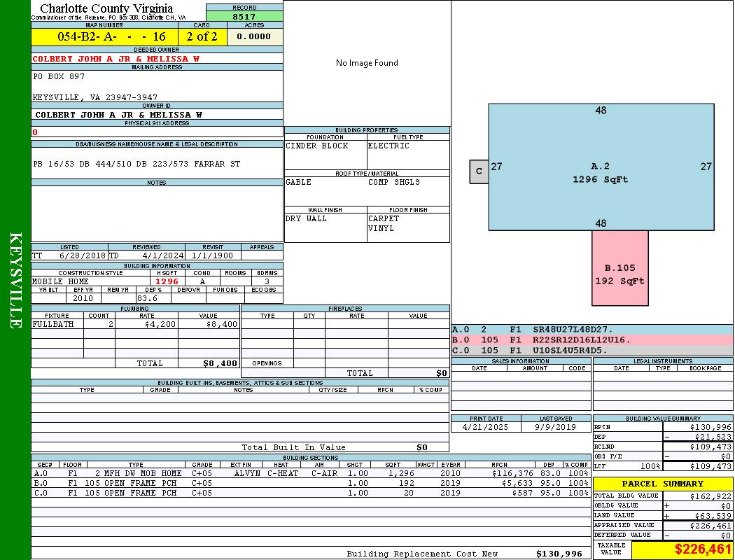The image size is (735, 560).
Task: Click the small gray C box in sketch
Action: [x=479, y=171]
